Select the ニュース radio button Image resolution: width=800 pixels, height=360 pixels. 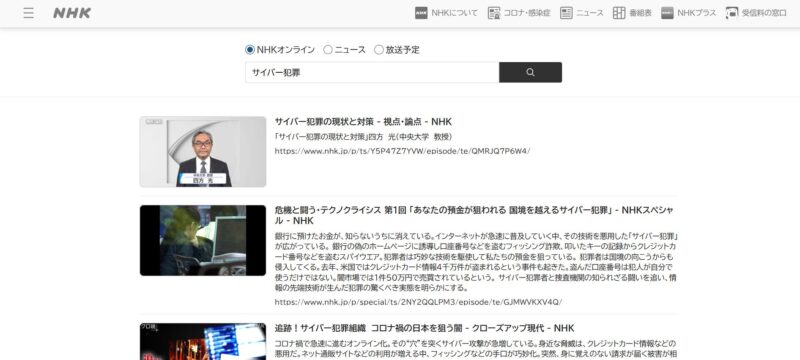(328, 50)
